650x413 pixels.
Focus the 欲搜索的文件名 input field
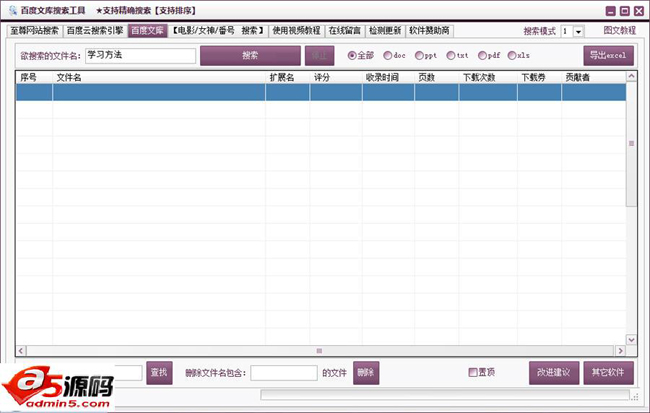point(141,56)
